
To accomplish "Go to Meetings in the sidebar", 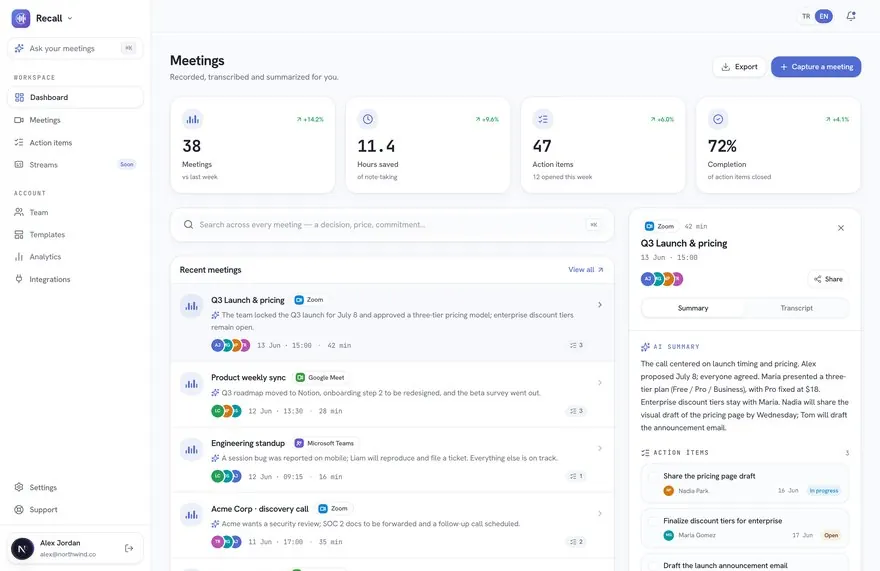I will click(x=75, y=120).
